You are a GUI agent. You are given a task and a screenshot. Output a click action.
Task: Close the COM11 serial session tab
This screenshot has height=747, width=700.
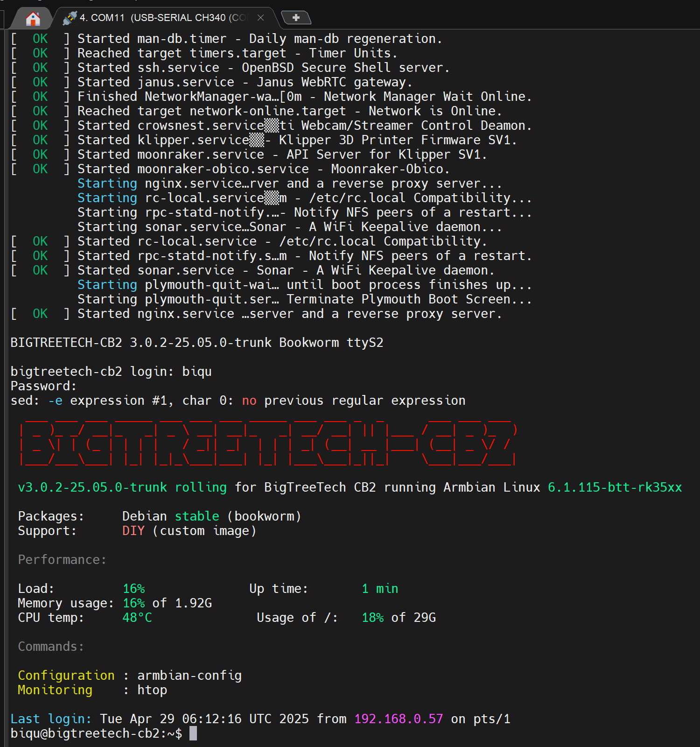click(261, 18)
